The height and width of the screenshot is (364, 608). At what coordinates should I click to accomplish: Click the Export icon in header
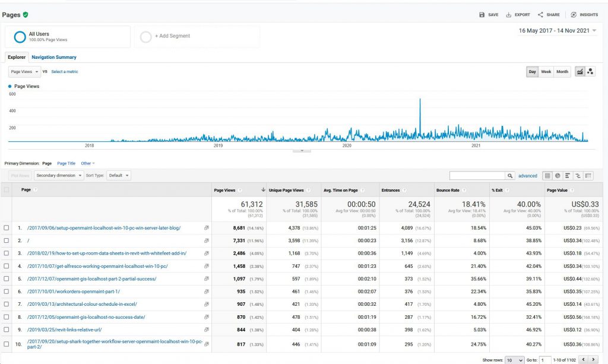pyautogui.click(x=518, y=15)
